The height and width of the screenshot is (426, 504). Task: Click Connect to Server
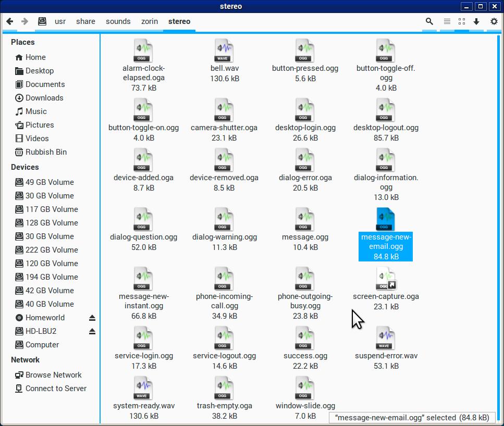click(x=56, y=389)
